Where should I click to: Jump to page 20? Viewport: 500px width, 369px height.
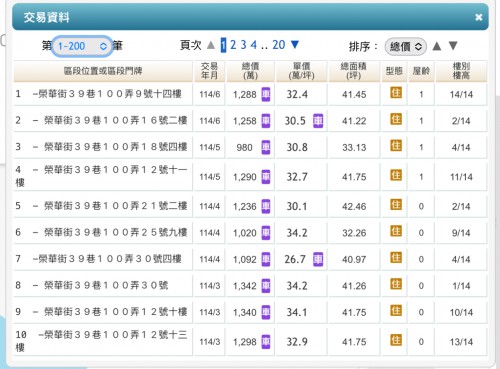coord(279,45)
